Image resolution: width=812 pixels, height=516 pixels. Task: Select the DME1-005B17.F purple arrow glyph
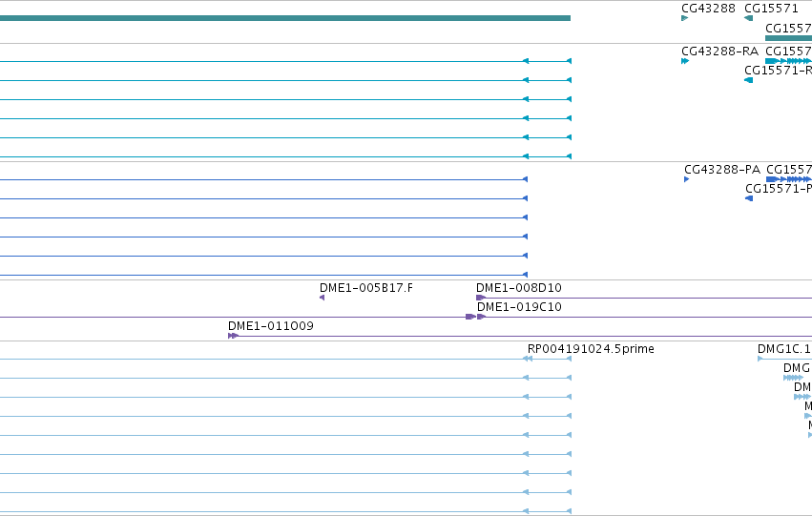[x=323, y=298]
